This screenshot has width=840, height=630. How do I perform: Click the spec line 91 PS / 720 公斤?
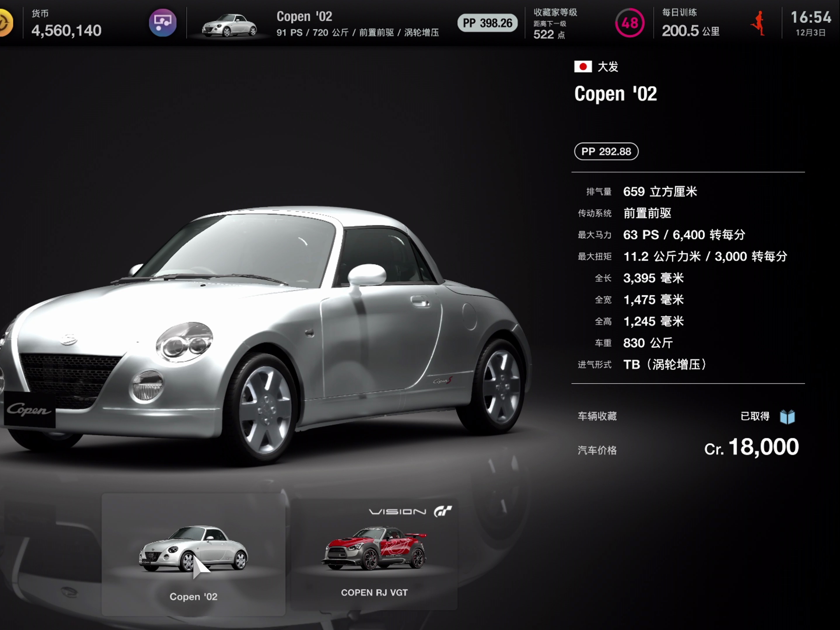[313, 33]
